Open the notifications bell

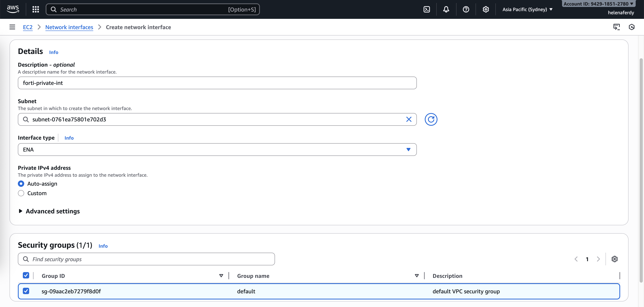(446, 10)
